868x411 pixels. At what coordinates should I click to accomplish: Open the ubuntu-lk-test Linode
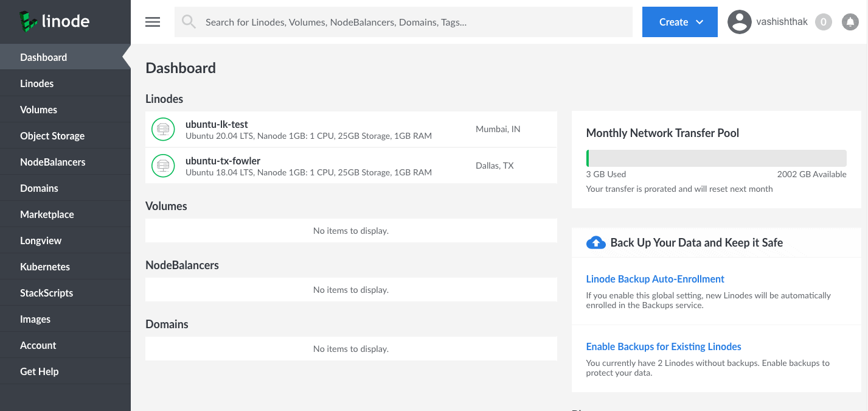pos(217,124)
